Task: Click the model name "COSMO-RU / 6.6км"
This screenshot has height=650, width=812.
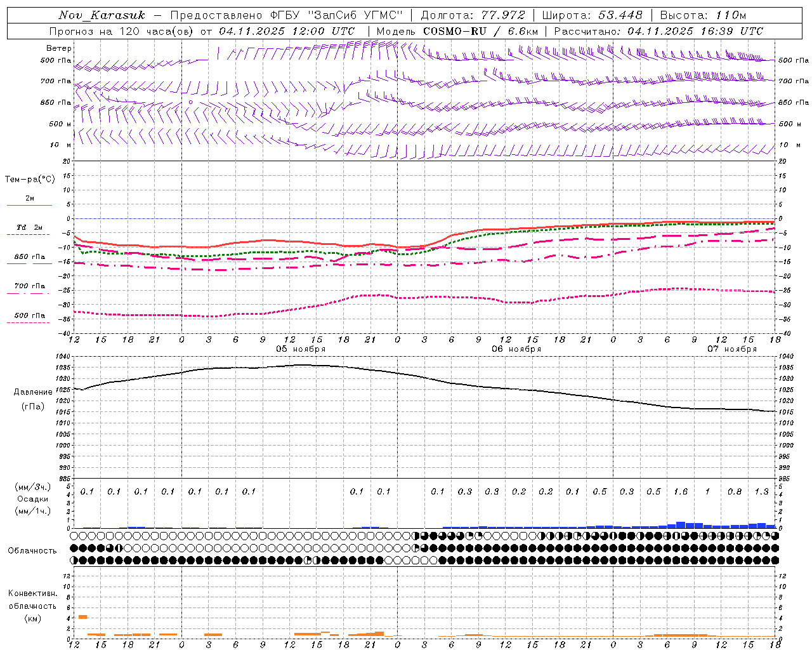Action: click(481, 31)
